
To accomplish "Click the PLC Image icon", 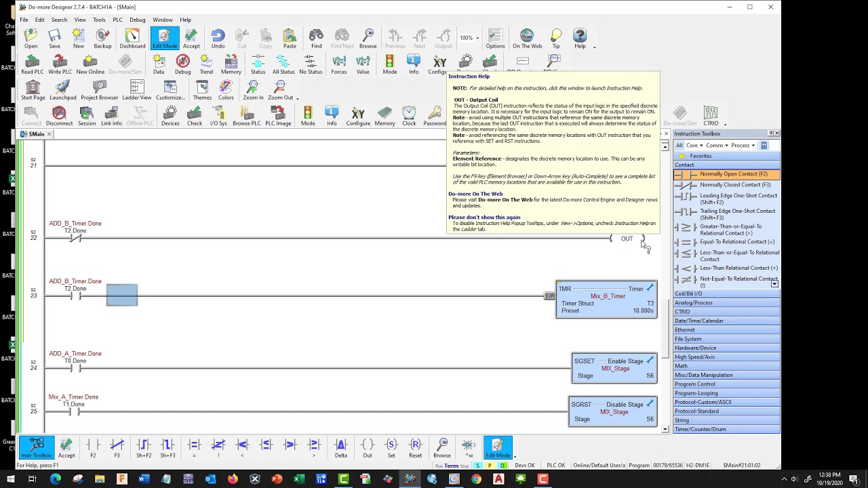I will pos(278,117).
